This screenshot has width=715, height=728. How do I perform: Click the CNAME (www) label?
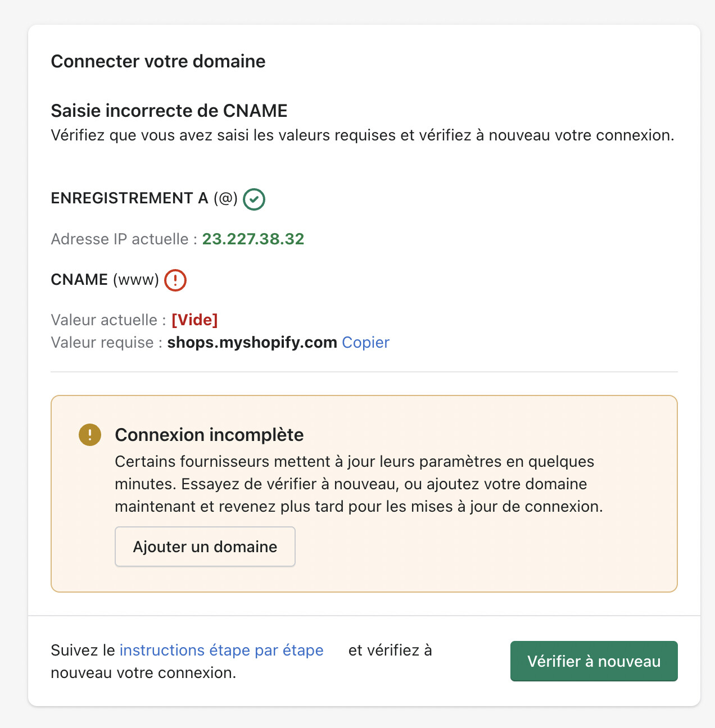[105, 280]
